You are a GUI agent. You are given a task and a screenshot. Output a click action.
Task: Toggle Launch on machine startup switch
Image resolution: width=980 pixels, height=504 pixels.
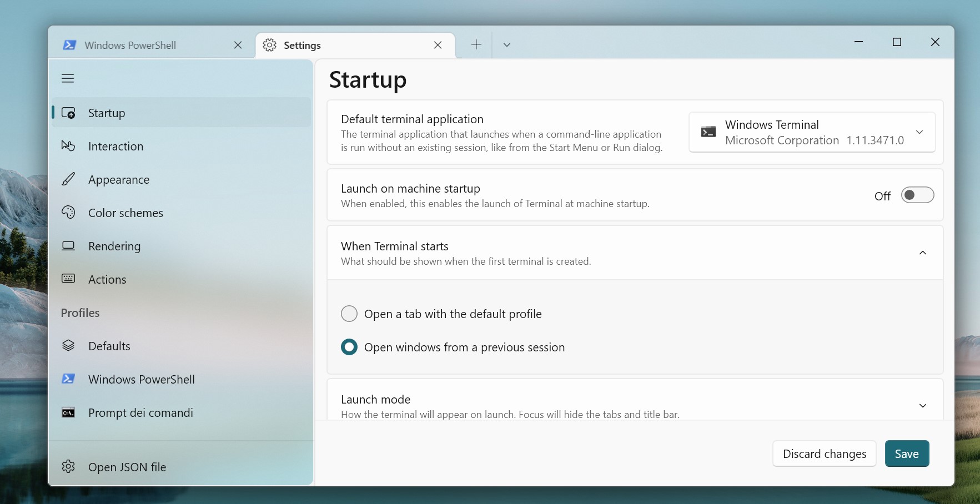917,195
